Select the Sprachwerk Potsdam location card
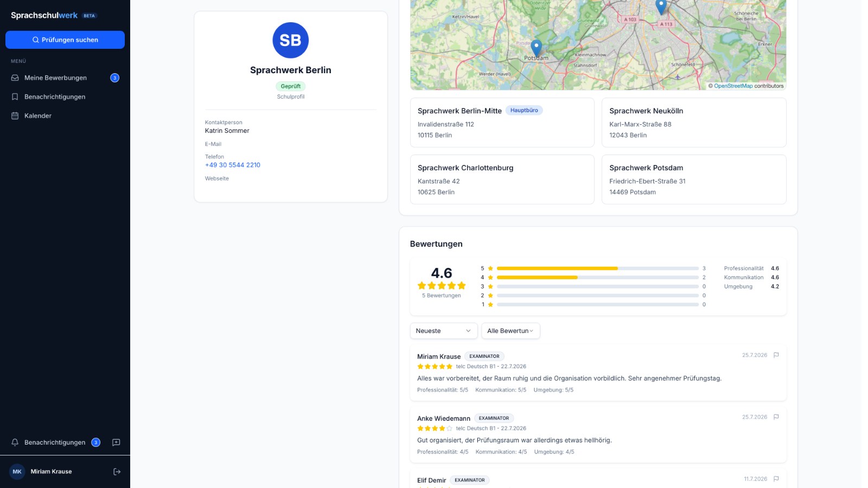This screenshot has height=488, width=868. (694, 179)
